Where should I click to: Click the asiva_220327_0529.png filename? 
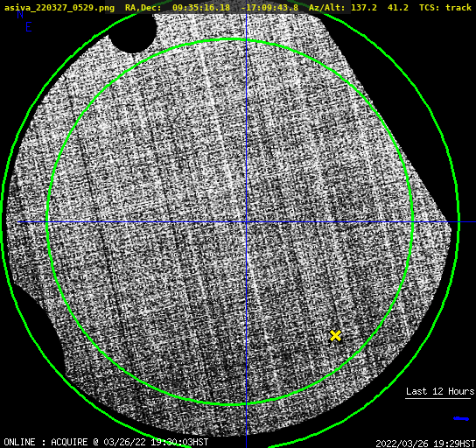click(59, 8)
